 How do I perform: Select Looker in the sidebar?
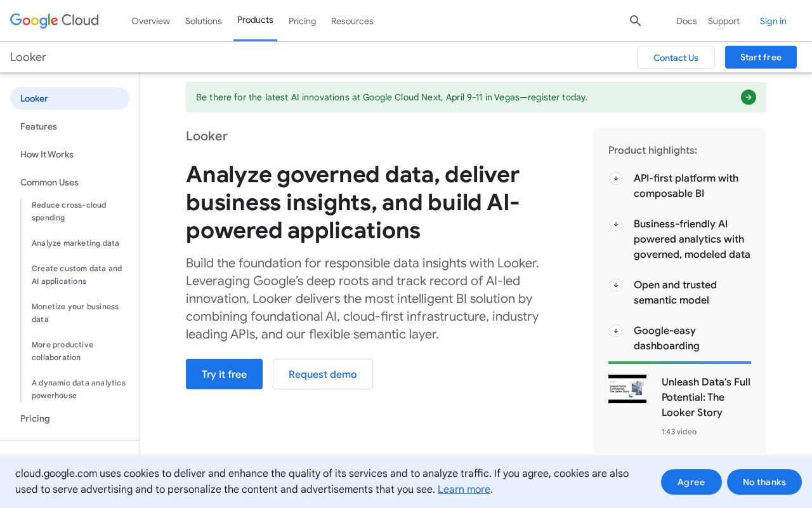click(70, 98)
